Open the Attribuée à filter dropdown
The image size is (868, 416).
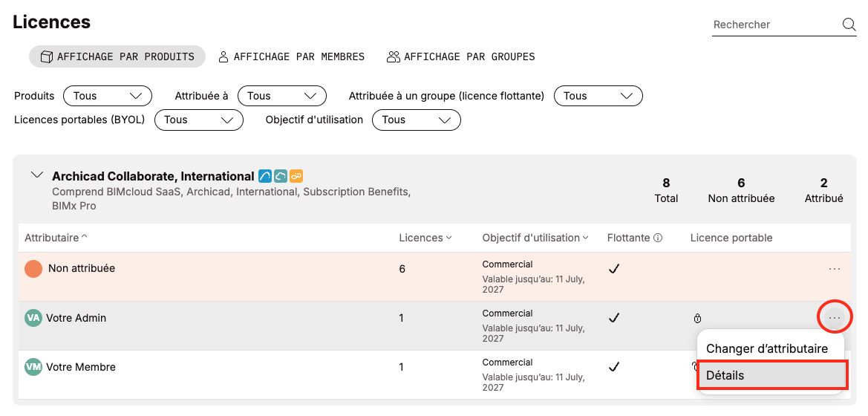coord(281,96)
